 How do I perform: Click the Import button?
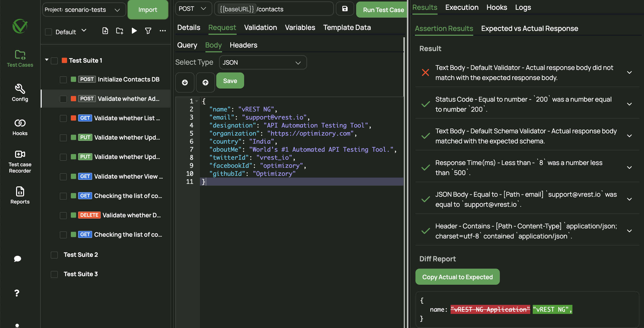coord(148,10)
